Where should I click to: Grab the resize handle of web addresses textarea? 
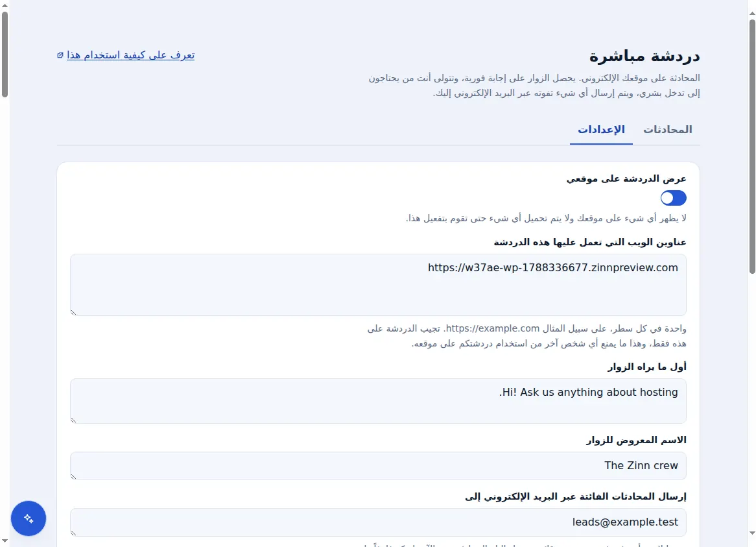tap(74, 312)
